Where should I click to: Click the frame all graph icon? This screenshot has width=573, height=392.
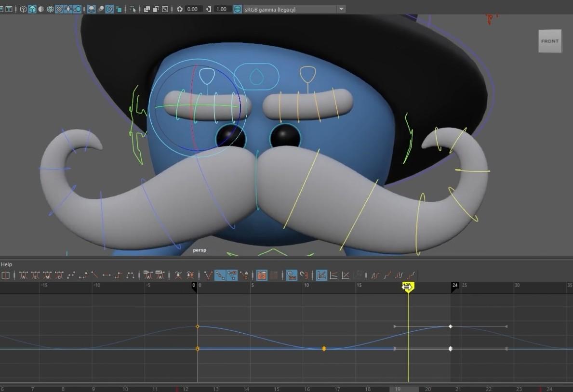[x=321, y=275]
